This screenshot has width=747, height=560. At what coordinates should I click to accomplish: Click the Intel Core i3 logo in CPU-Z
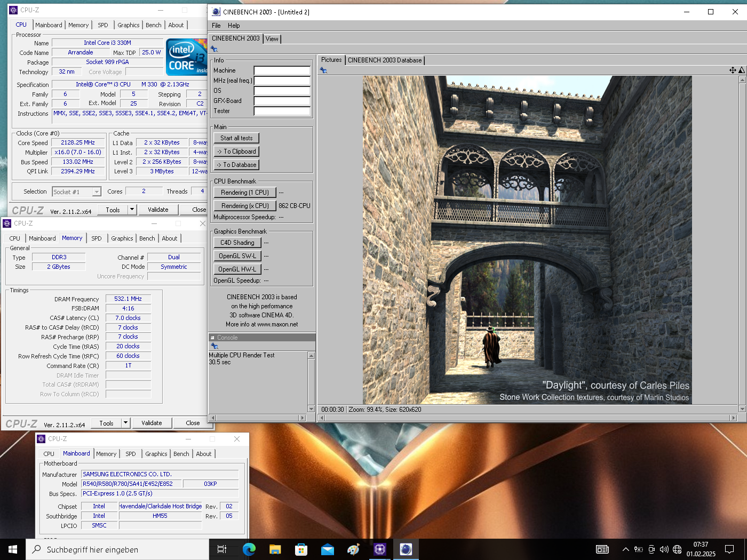click(x=186, y=57)
